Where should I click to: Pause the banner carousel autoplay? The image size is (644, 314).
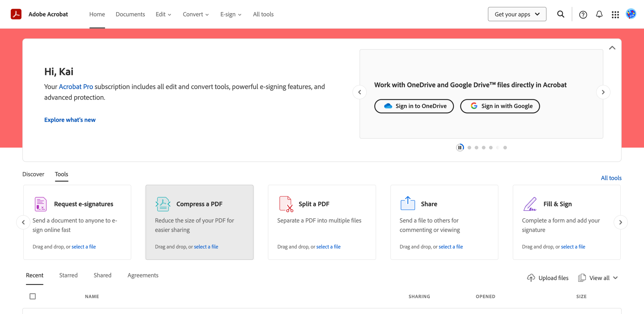click(460, 147)
